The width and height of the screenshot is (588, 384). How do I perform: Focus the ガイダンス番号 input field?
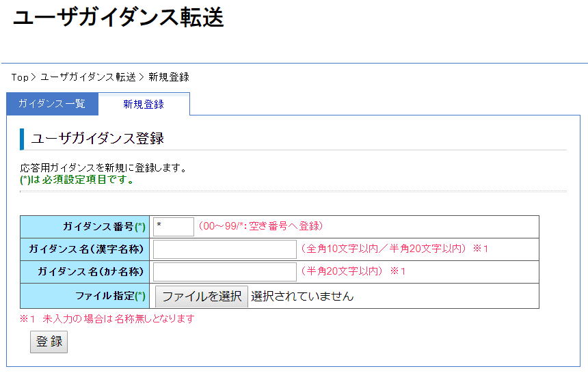tap(174, 226)
